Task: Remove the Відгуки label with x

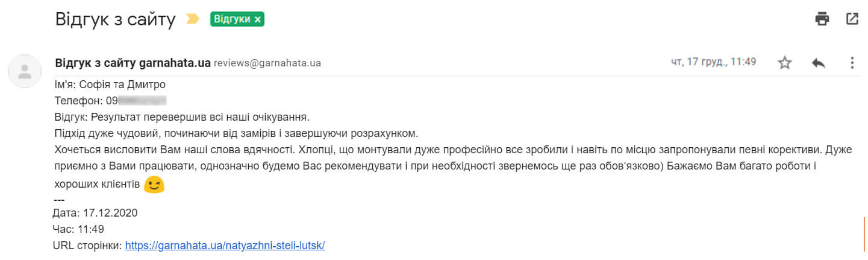Action: tap(258, 19)
